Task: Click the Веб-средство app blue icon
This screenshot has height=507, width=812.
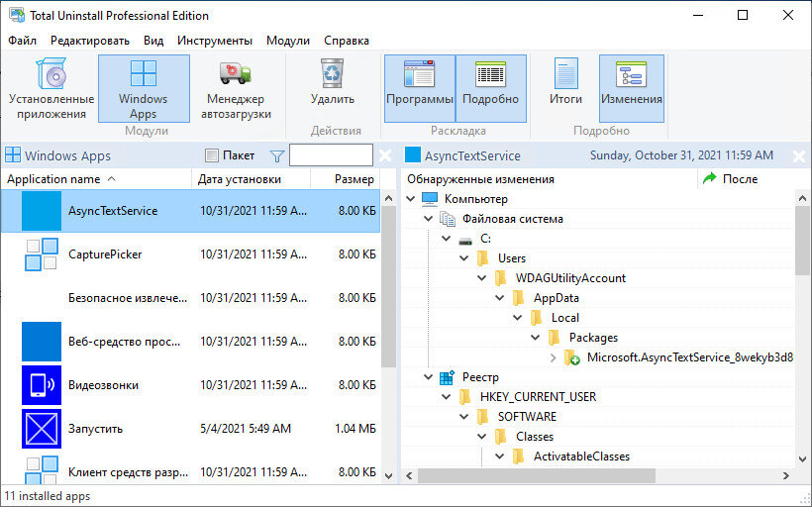Action: [x=42, y=342]
